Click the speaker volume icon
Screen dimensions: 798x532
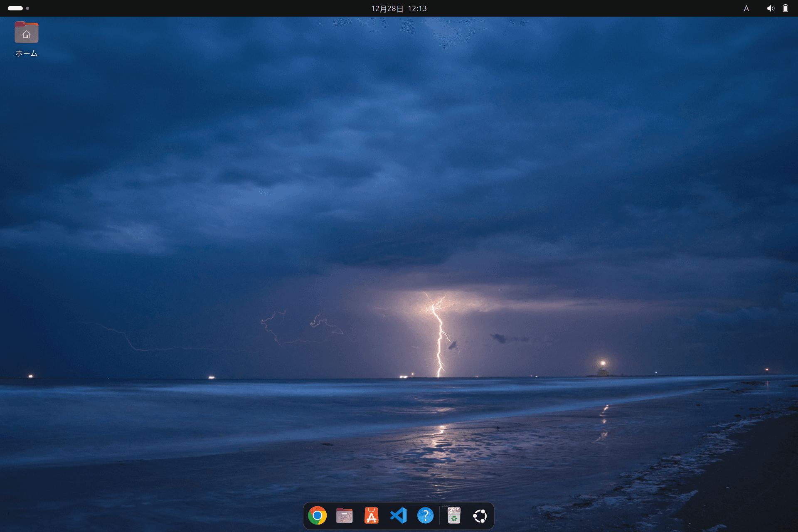tap(771, 8)
